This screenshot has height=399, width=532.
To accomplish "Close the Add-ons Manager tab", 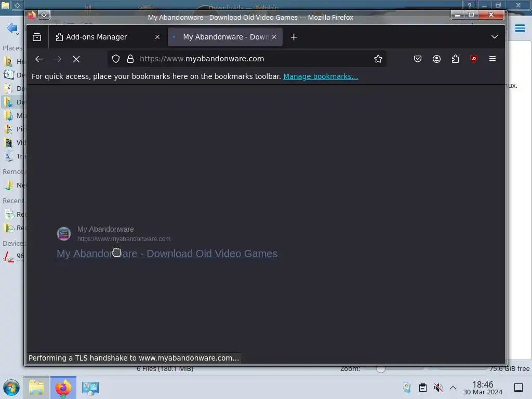I will tap(157, 37).
